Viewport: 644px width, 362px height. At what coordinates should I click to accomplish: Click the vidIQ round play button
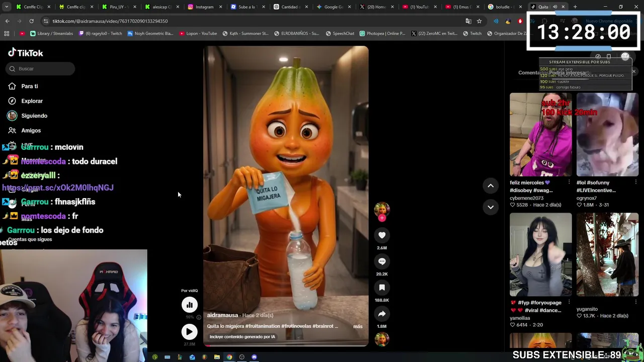point(190,332)
